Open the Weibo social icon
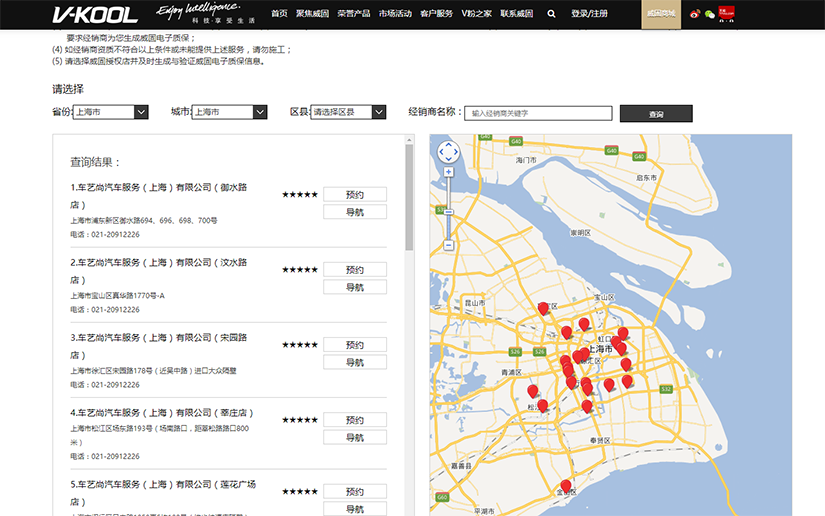Viewport: 825px width, 516px height. (x=695, y=14)
